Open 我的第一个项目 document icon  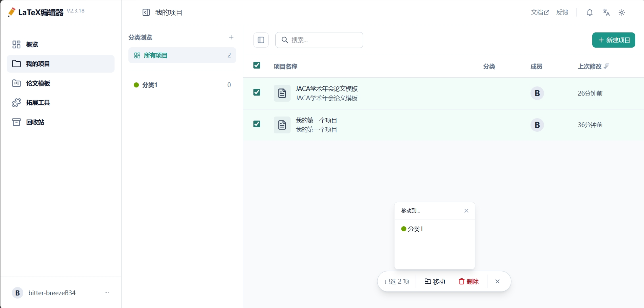click(282, 125)
